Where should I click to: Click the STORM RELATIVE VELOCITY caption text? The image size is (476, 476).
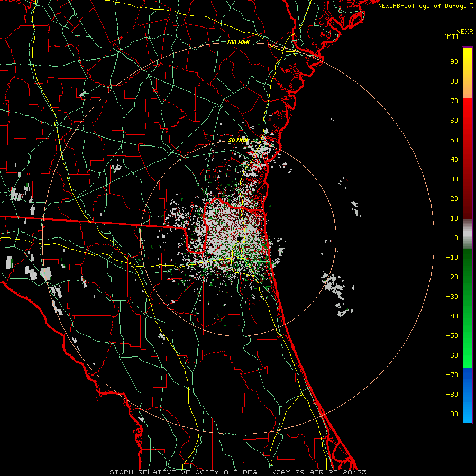coord(164,472)
